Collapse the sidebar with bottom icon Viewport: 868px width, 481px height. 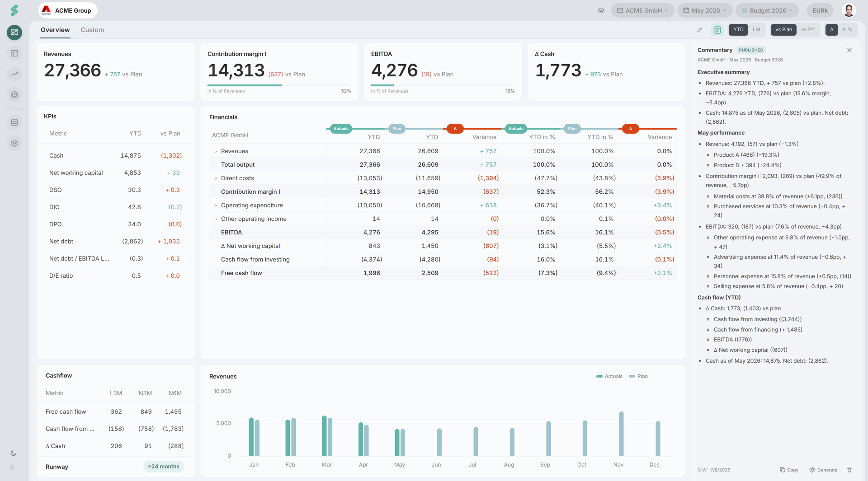pyautogui.click(x=13, y=467)
